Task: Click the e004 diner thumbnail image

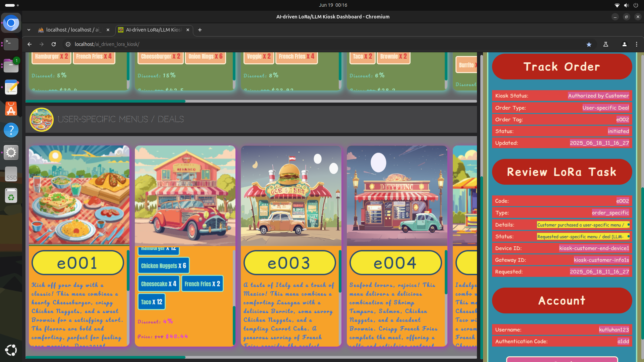Action: (397, 195)
